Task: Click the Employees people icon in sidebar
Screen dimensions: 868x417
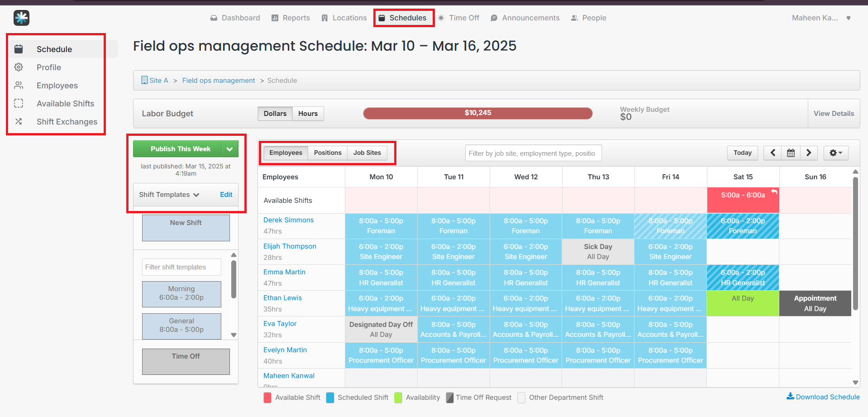Action: coord(19,85)
